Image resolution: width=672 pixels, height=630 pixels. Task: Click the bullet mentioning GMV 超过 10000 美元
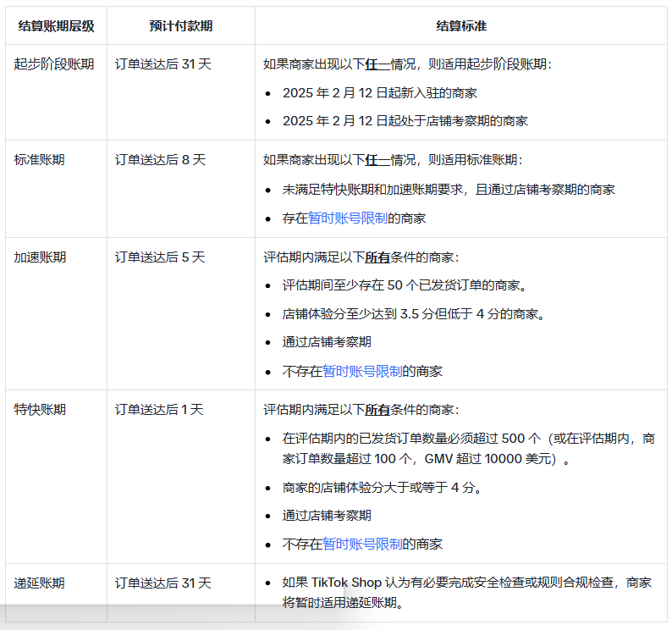click(x=468, y=449)
